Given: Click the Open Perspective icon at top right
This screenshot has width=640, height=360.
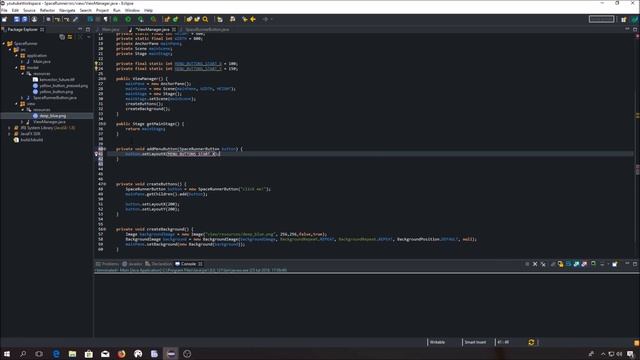Looking at the screenshot, I should [x=624, y=19].
